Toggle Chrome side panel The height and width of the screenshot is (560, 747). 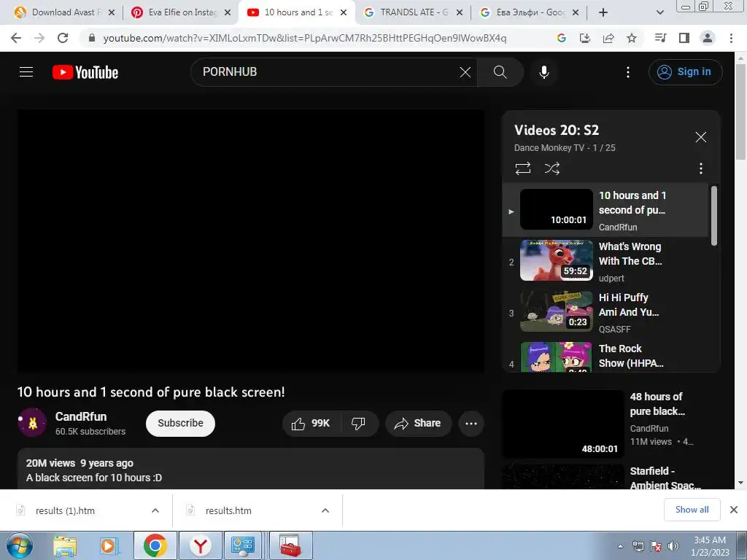684,38
